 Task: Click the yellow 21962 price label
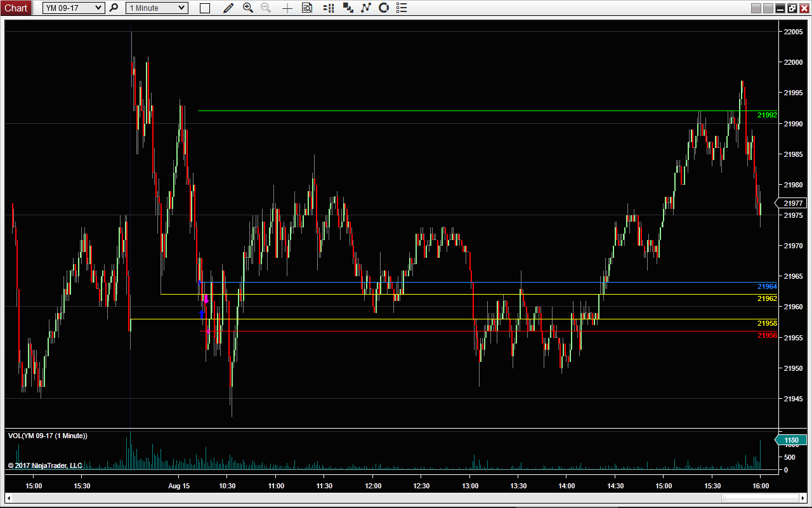pyautogui.click(x=767, y=298)
